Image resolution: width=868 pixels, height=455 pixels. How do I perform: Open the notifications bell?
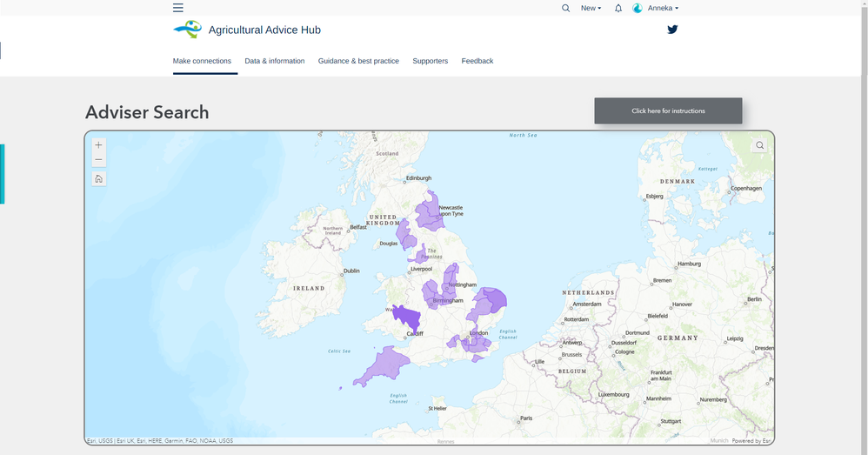pyautogui.click(x=618, y=8)
